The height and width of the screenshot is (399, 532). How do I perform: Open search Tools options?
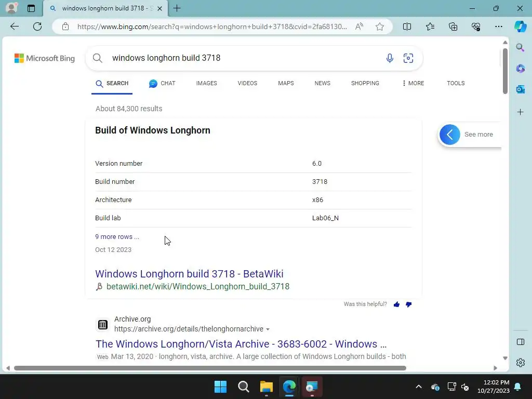456,84
